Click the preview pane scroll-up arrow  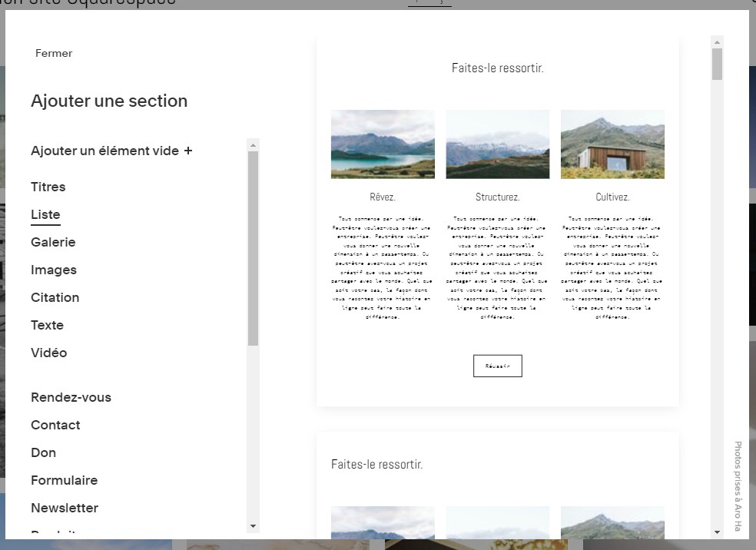point(717,42)
